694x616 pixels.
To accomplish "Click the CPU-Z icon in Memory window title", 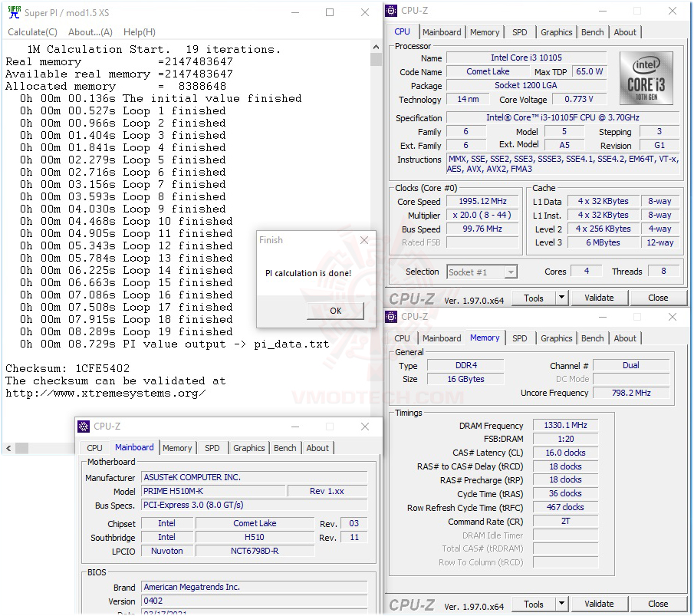I will 391,317.
